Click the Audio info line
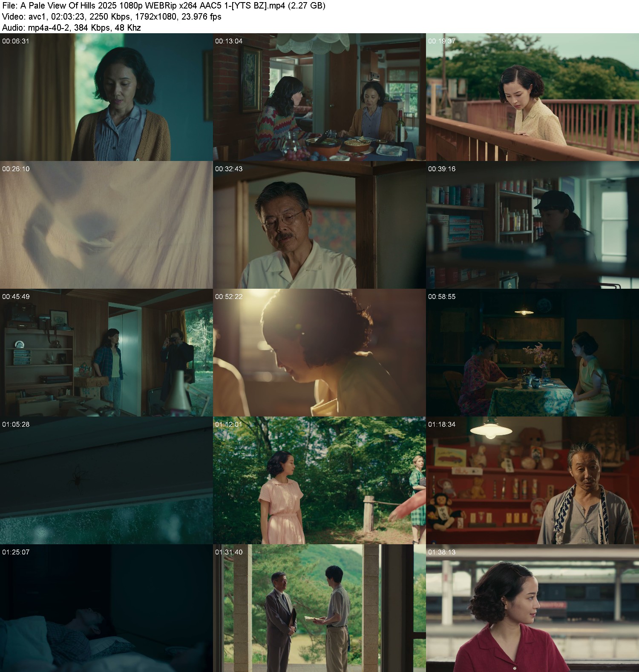Viewport: 639px width, 672px height. [72, 28]
